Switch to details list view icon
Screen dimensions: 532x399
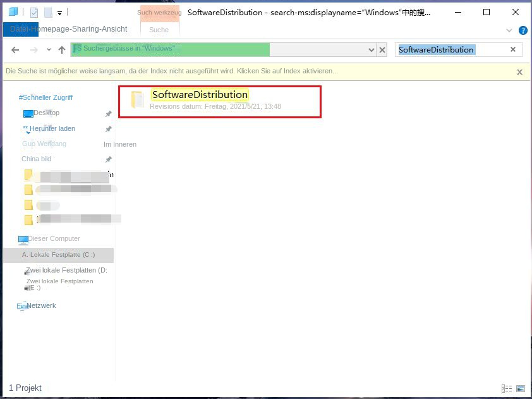click(x=506, y=388)
